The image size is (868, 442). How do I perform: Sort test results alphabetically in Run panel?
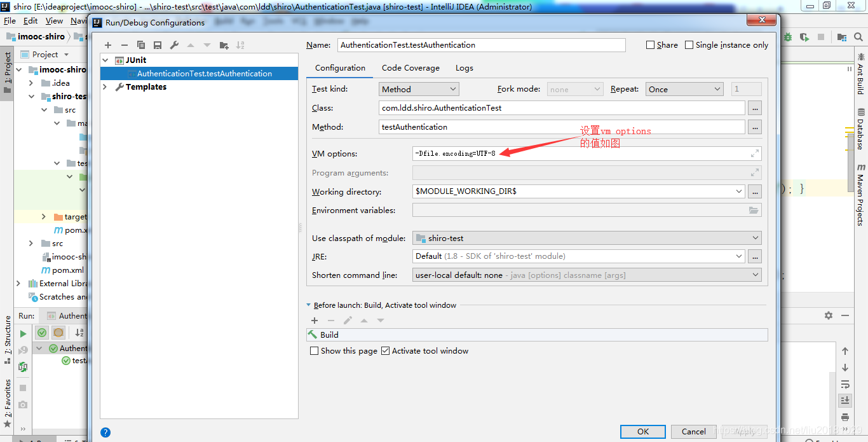(x=79, y=332)
